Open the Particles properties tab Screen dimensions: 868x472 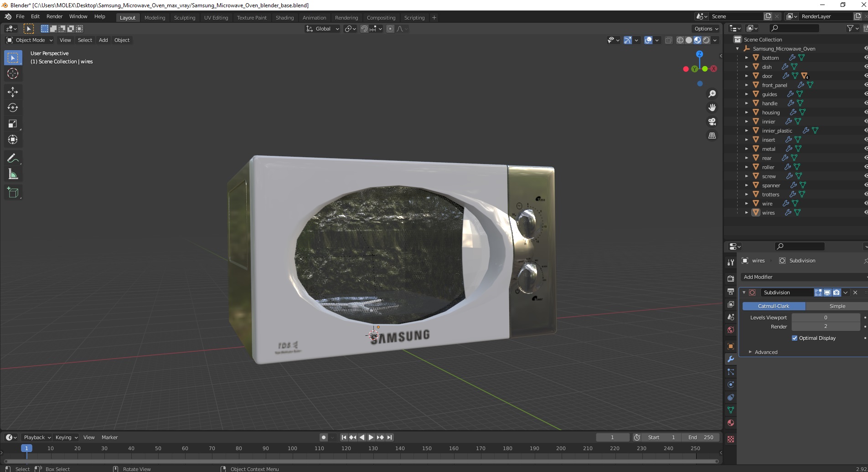coord(731,372)
